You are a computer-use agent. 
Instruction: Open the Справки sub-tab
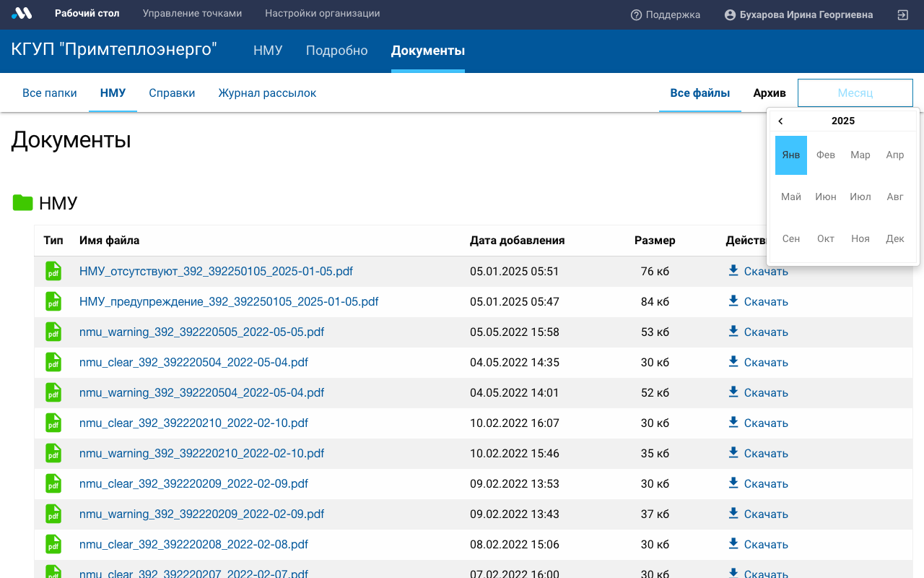point(172,93)
